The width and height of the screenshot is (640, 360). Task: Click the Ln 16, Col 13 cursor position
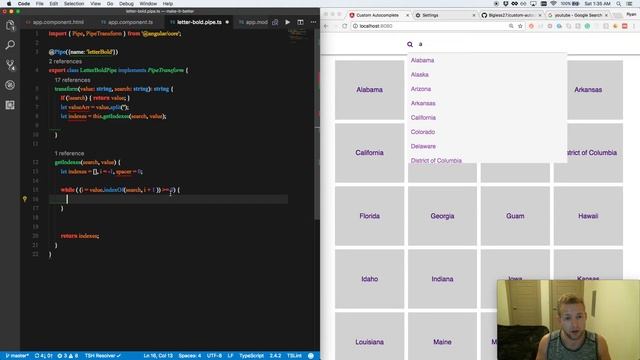(x=158, y=356)
